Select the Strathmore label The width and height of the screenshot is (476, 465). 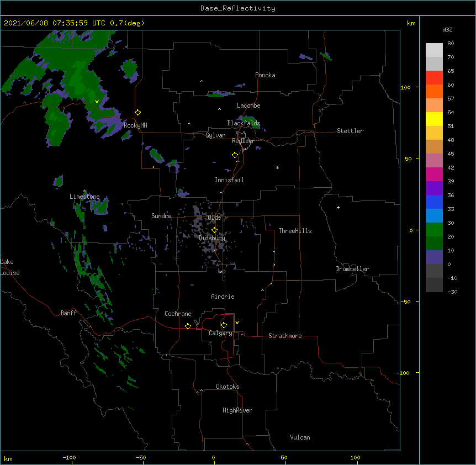coord(285,336)
